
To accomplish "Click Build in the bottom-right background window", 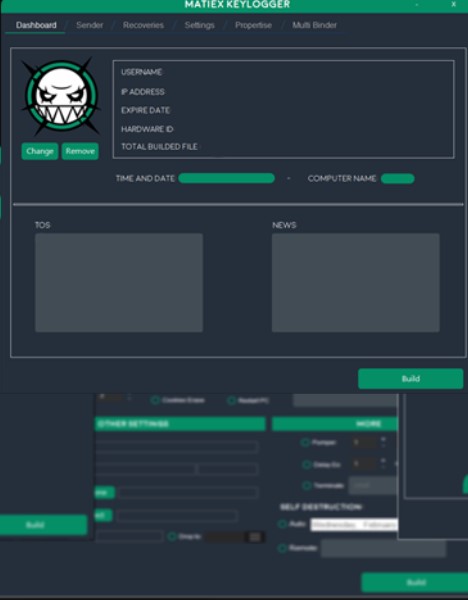I will 414,582.
